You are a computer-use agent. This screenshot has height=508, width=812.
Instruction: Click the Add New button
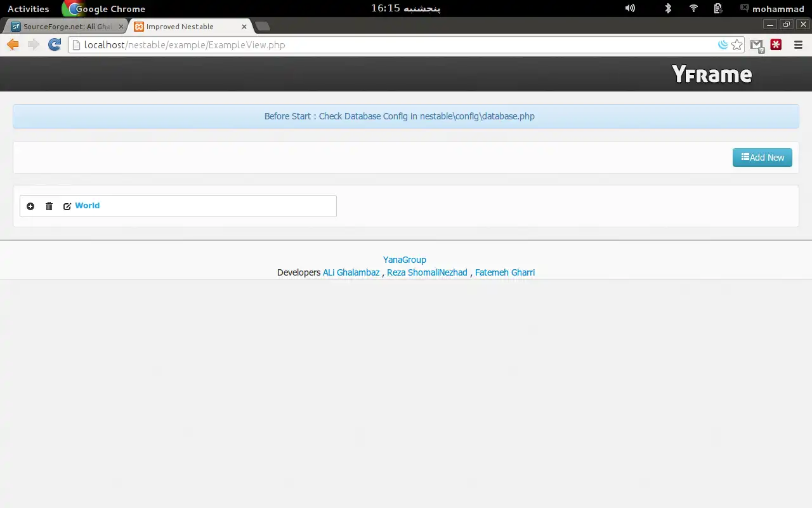[x=762, y=157]
